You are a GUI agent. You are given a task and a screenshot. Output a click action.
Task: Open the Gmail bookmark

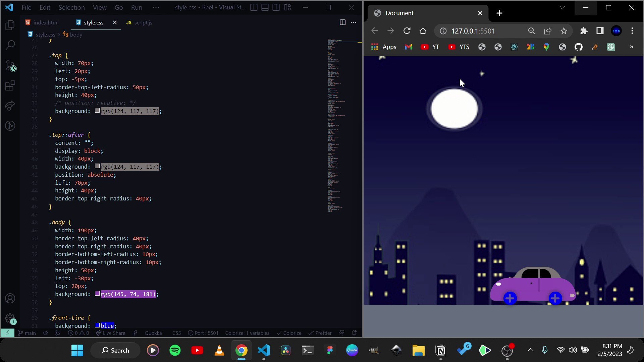[x=408, y=47]
